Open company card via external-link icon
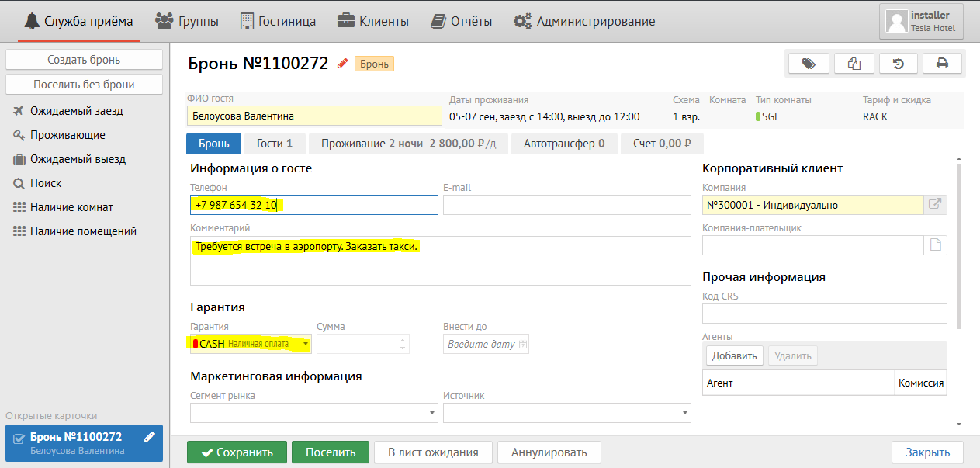The width and height of the screenshot is (980, 468). pyautogui.click(x=935, y=205)
